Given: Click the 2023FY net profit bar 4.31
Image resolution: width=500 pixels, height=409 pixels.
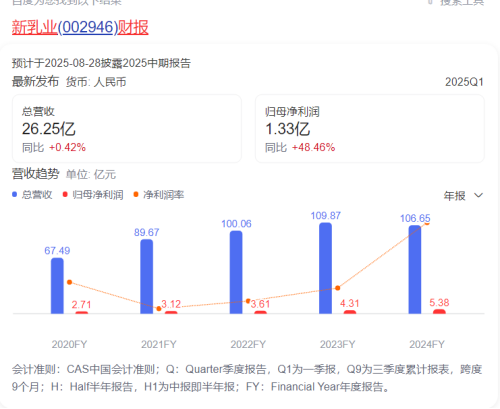Looking at the screenshot, I should pyautogui.click(x=350, y=312).
